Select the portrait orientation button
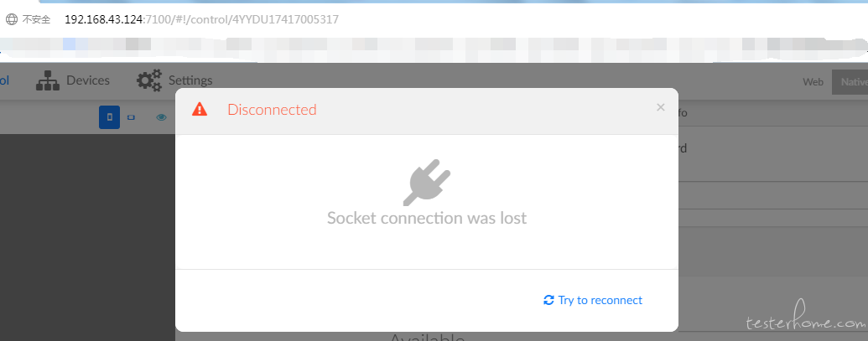This screenshot has height=341, width=868. pyautogui.click(x=110, y=117)
